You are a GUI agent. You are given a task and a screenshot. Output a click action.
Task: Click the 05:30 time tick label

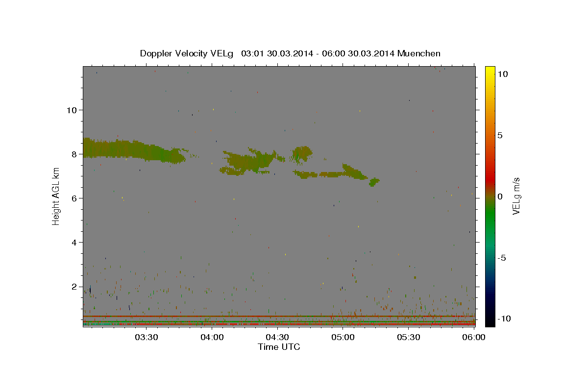pyautogui.click(x=408, y=337)
